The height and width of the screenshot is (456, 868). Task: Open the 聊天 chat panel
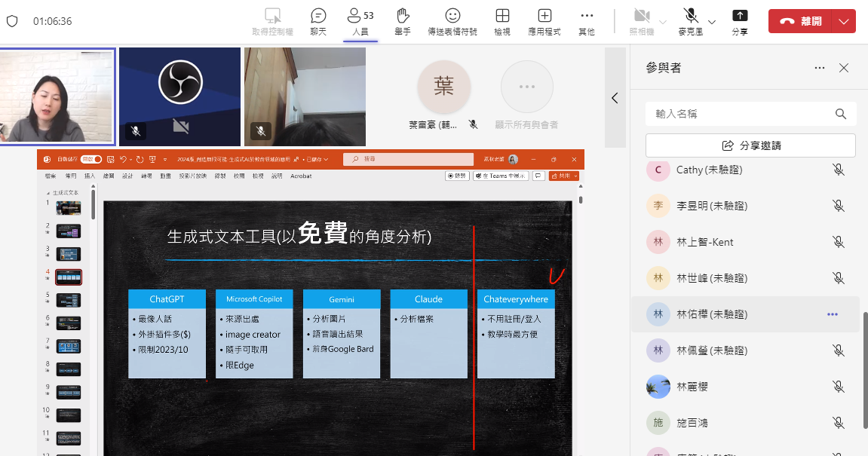pyautogui.click(x=318, y=22)
